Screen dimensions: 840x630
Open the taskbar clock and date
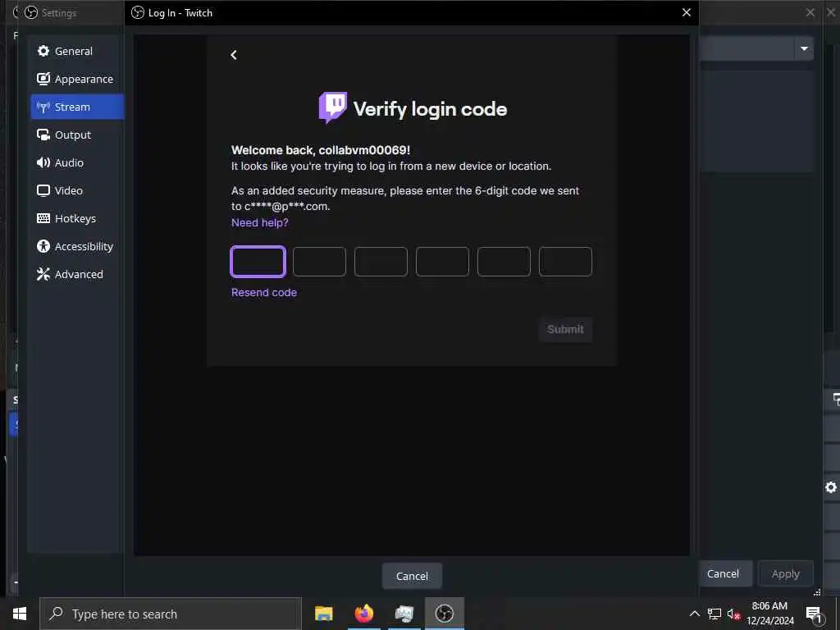769,614
